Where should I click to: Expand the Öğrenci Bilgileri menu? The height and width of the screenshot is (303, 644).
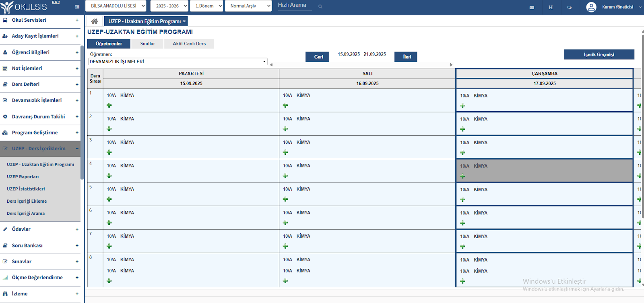point(40,52)
